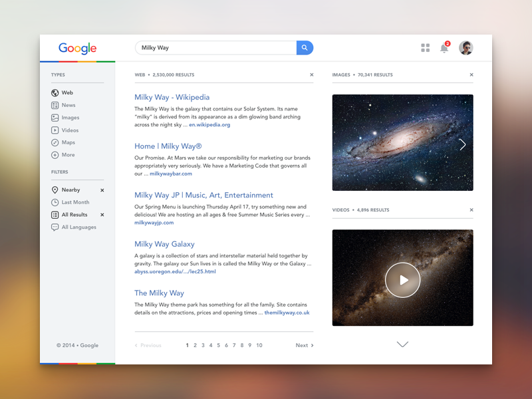Select the Web type
532x399 pixels.
[67, 92]
